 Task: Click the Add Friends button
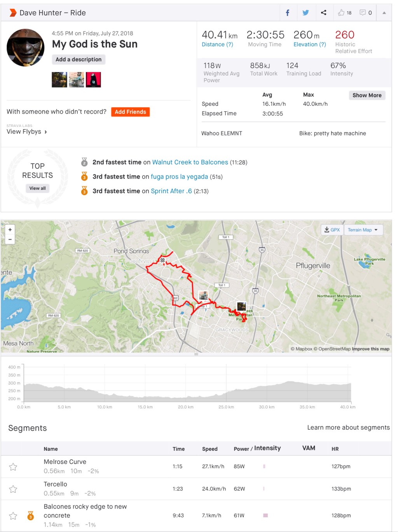130,112
